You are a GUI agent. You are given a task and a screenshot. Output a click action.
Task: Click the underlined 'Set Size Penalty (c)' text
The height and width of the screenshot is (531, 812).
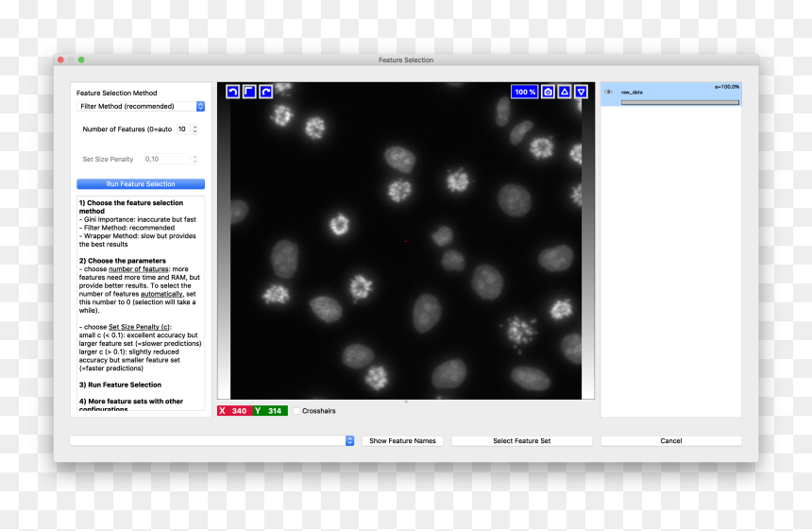click(x=139, y=327)
